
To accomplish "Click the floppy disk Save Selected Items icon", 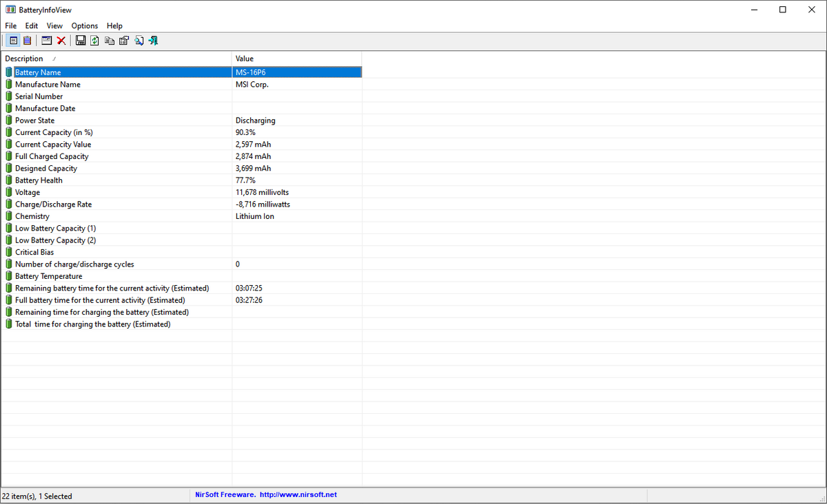I will [x=81, y=41].
